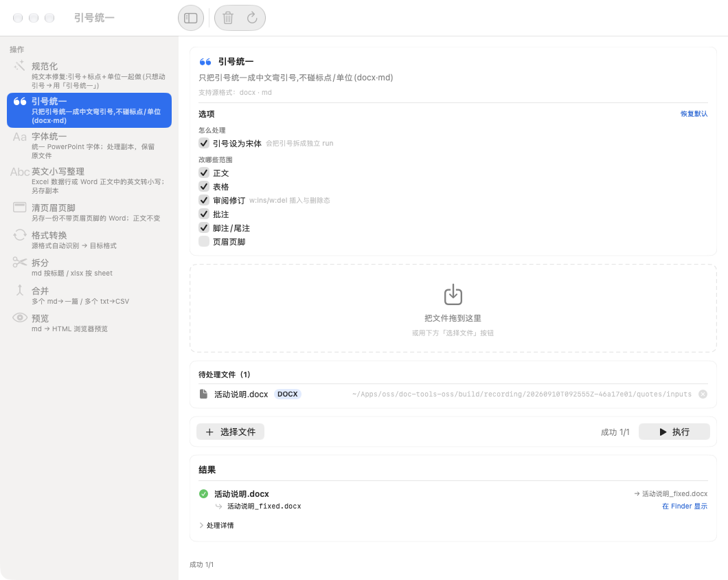Click the redo/refresh arrow toolbar icon
The width and height of the screenshot is (728, 580).
tap(252, 18)
